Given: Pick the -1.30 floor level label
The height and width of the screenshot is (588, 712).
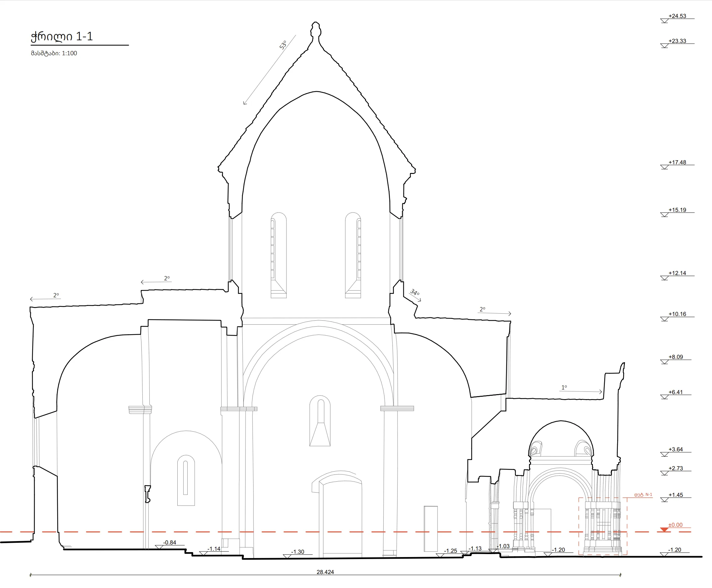Looking at the screenshot, I should coord(297,552).
